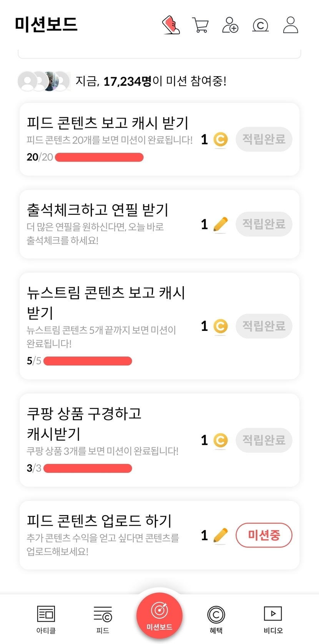Switch to the 아티클 tab
Screen dimensions: 319x644
(46, 619)
